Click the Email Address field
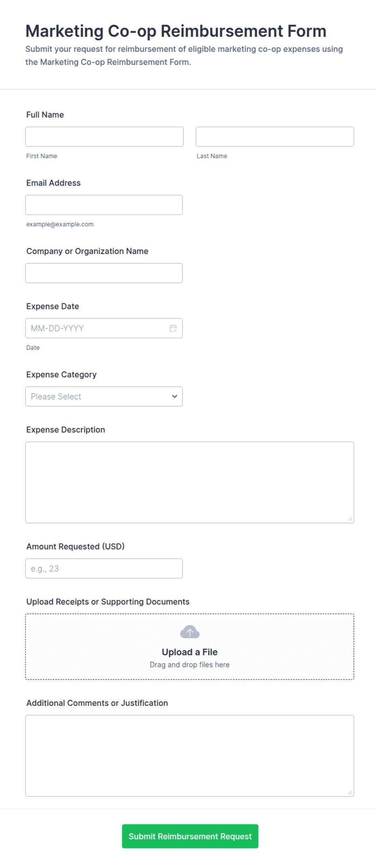 coord(104,205)
